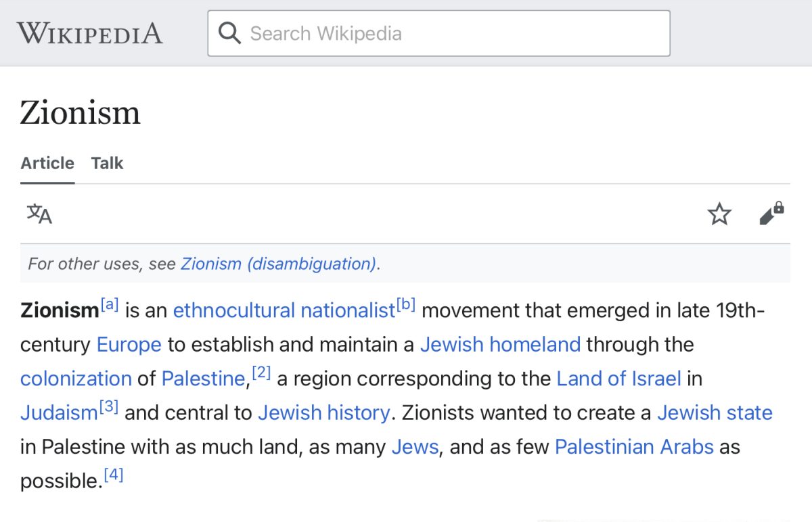812x522 pixels.
Task: Click the watchlist star icon
Action: pyautogui.click(x=719, y=214)
